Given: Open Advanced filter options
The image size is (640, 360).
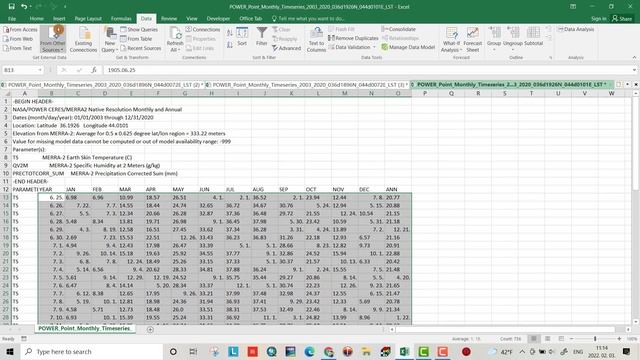Looking at the screenshot, I should coord(287,48).
